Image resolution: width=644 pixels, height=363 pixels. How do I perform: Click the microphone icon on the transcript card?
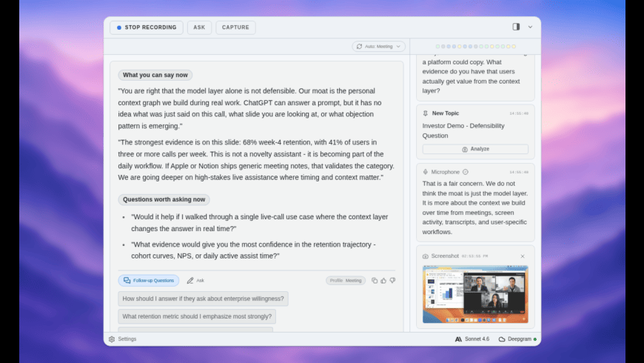pos(426,172)
